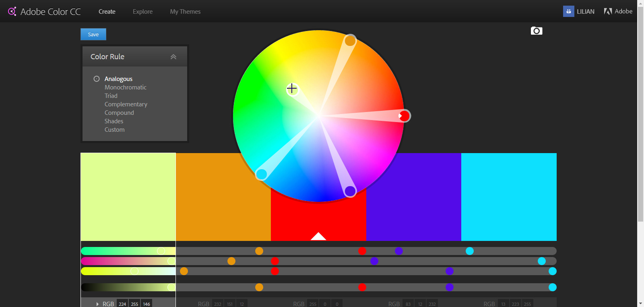Click the 146 blue value field
The image size is (644, 307).
(x=147, y=304)
